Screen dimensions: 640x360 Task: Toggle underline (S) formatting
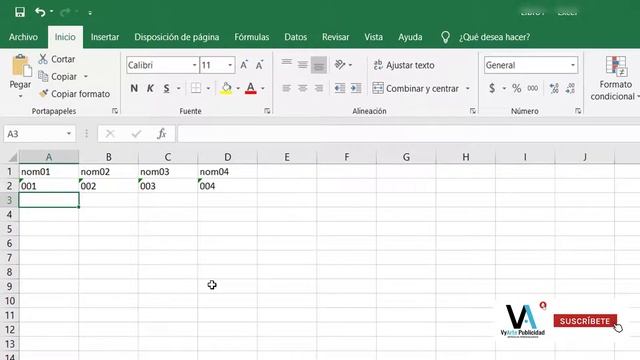click(x=167, y=88)
